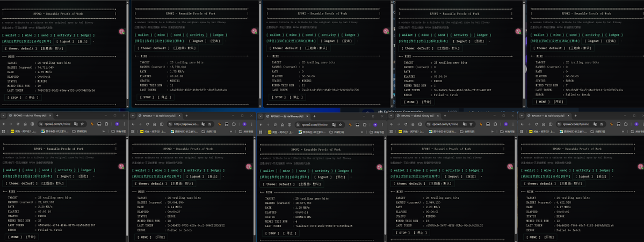Click https://rpow2.co… address bar in MINED THIS RUN 18 window
644x242 pixels.
click(190, 124)
